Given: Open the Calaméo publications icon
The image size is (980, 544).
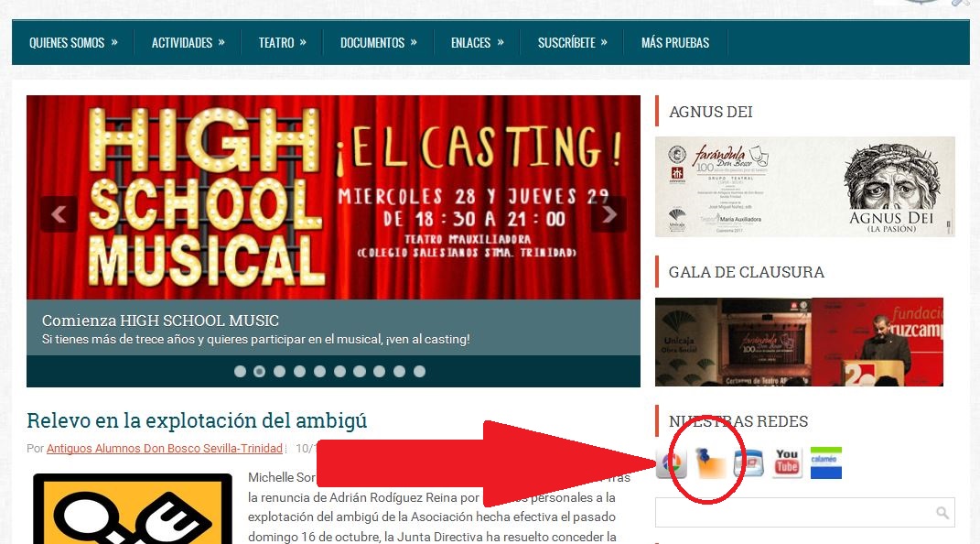Looking at the screenshot, I should click(x=826, y=463).
